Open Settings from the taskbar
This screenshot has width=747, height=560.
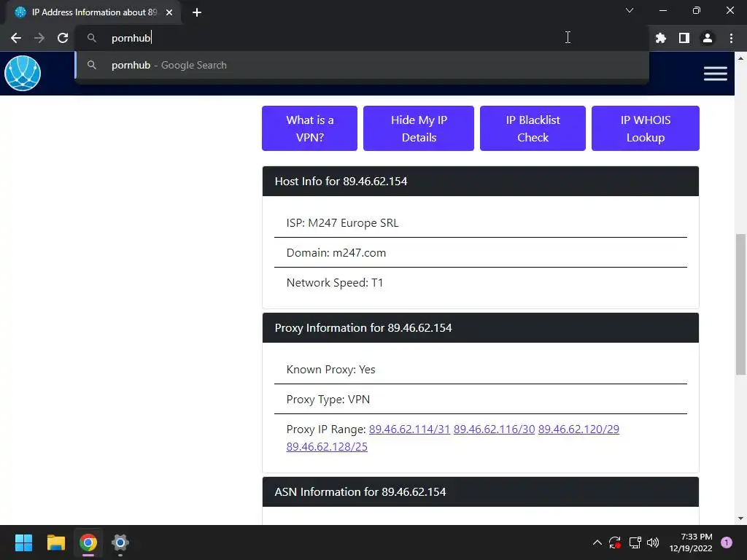click(120, 542)
